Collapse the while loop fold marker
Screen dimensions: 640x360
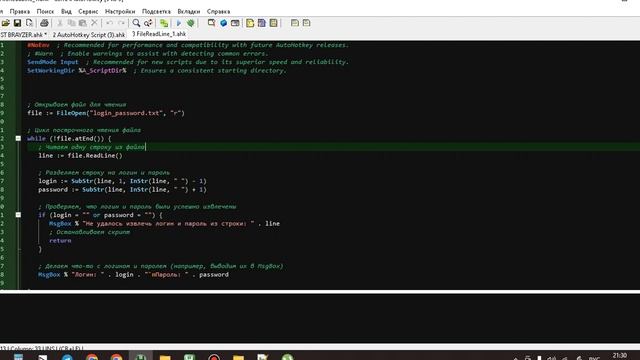point(18,138)
